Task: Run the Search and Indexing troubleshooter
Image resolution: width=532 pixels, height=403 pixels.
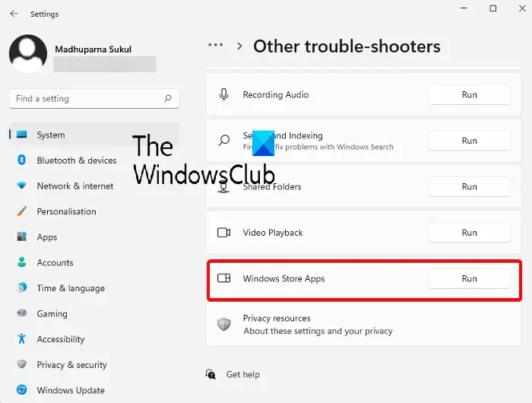Action: click(469, 141)
